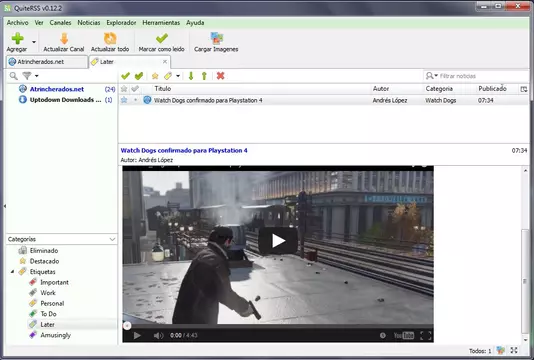
Task: Open the Noticias menu
Action: pos(89,23)
